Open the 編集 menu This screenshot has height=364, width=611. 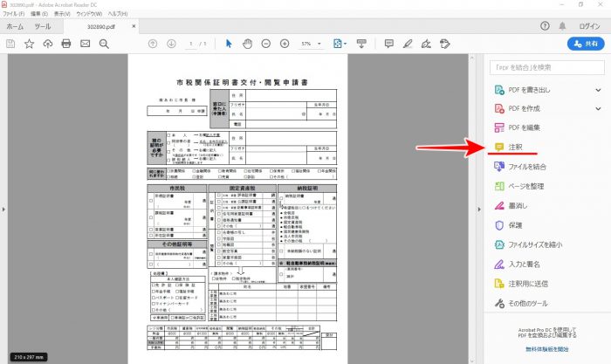(x=39, y=14)
